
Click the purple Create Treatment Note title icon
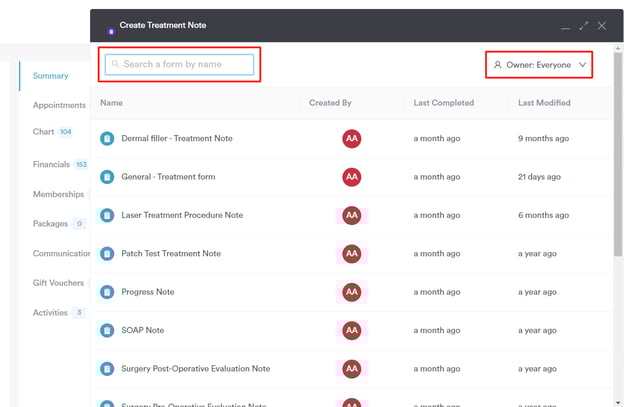[x=111, y=31]
